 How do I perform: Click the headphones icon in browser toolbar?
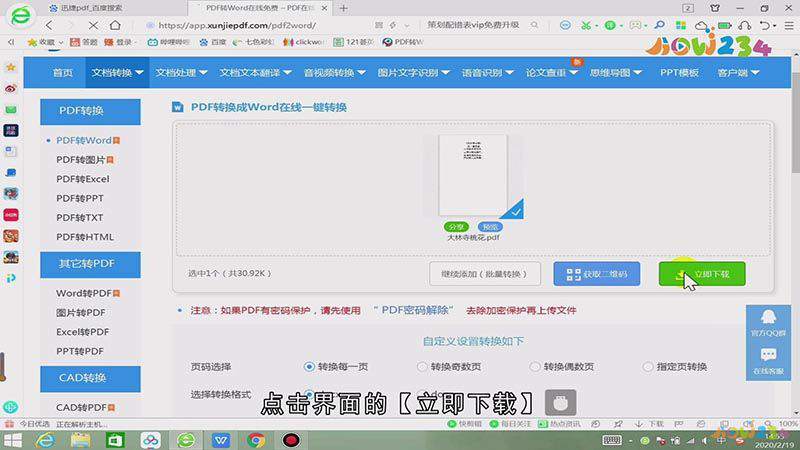[745, 25]
